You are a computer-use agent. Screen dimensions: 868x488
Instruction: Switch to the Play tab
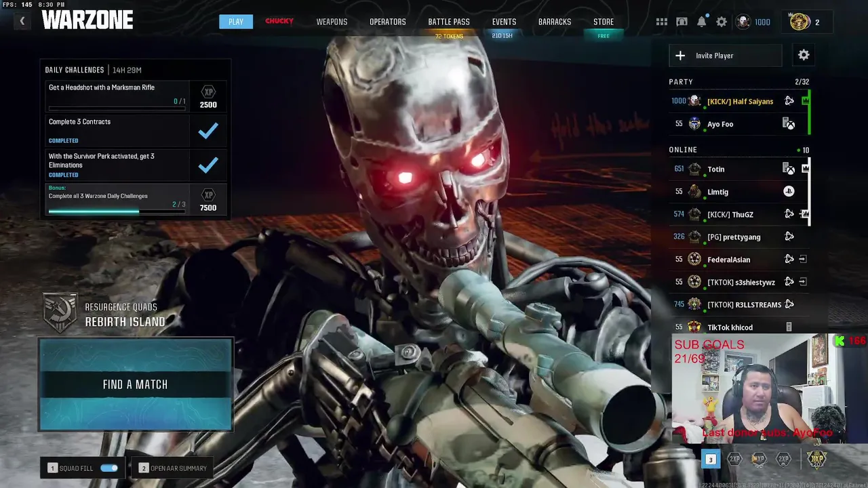[236, 22]
